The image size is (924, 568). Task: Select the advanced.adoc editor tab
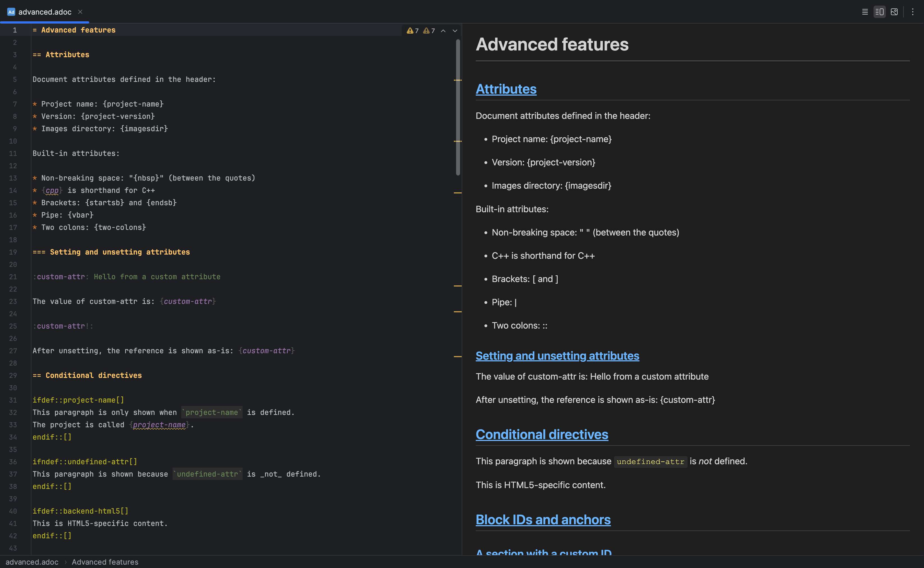coord(45,12)
